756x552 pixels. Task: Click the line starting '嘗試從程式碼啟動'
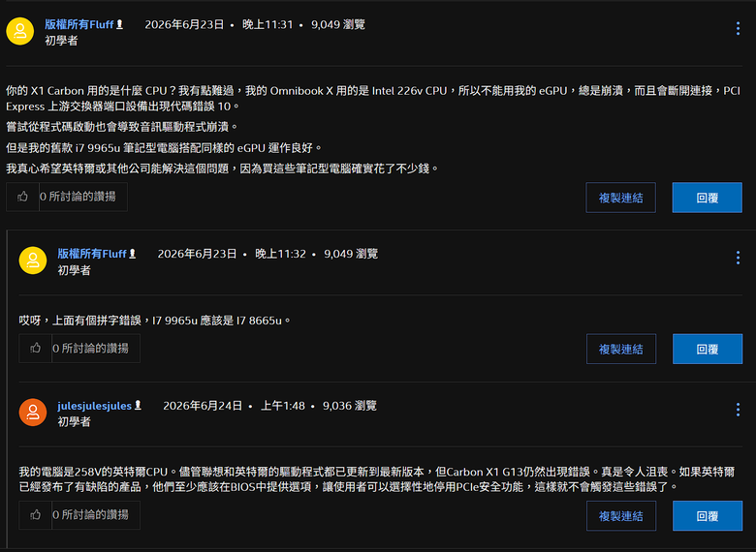(x=122, y=127)
